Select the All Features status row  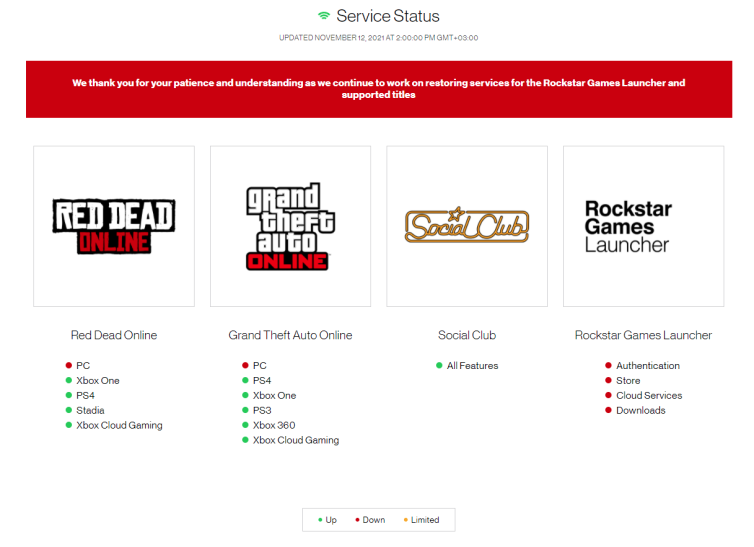pos(467,365)
